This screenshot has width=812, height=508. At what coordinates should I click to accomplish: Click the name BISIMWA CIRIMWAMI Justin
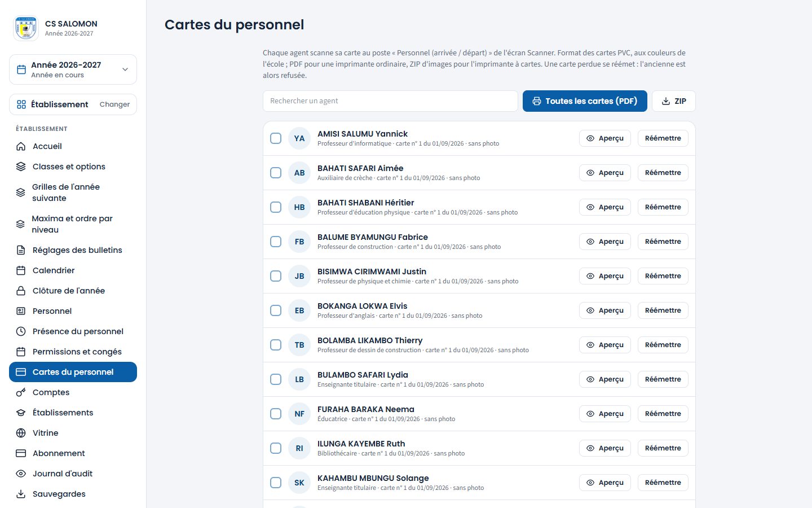click(372, 271)
